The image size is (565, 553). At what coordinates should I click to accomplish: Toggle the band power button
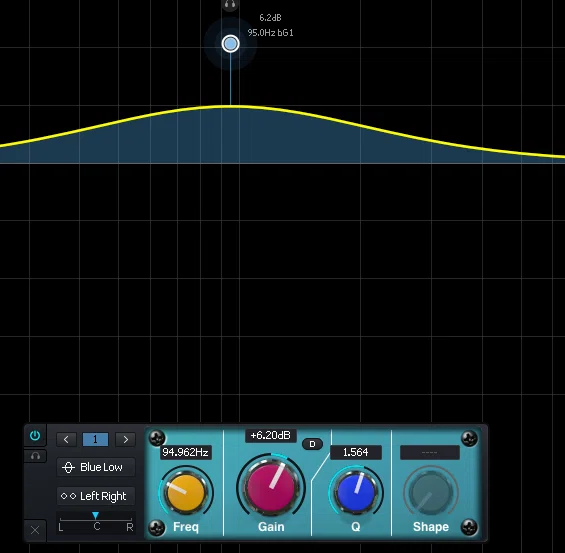pos(35,436)
